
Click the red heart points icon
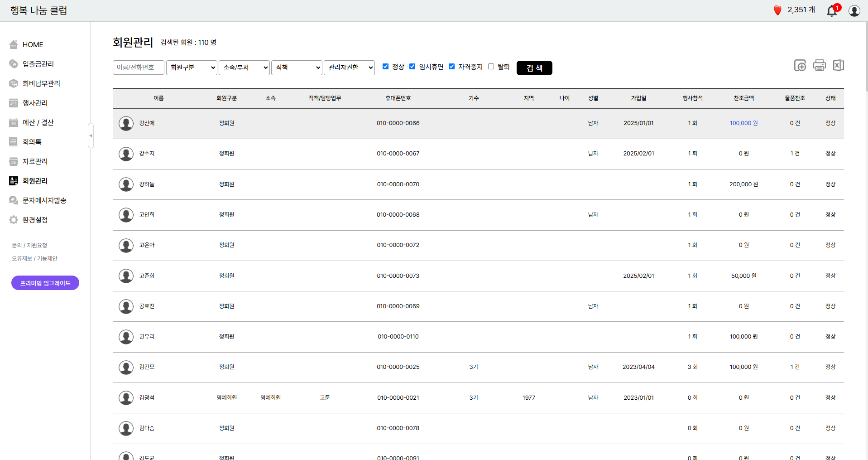777,10
